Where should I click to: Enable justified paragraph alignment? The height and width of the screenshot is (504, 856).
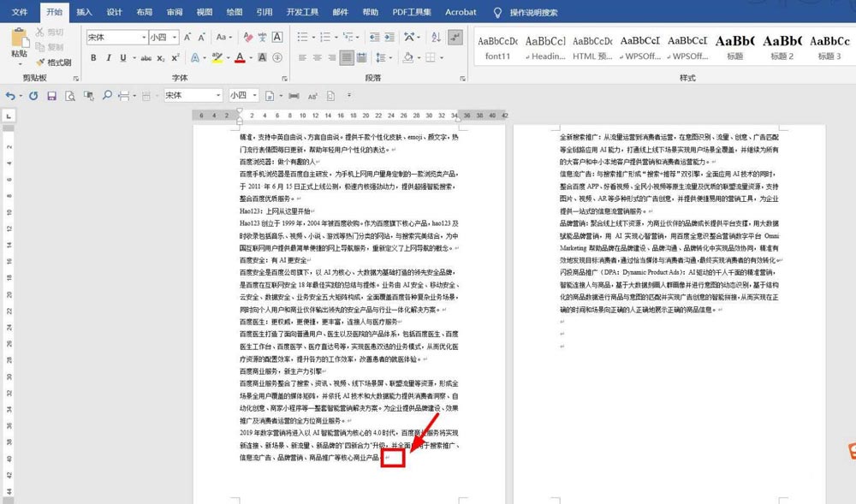(347, 57)
